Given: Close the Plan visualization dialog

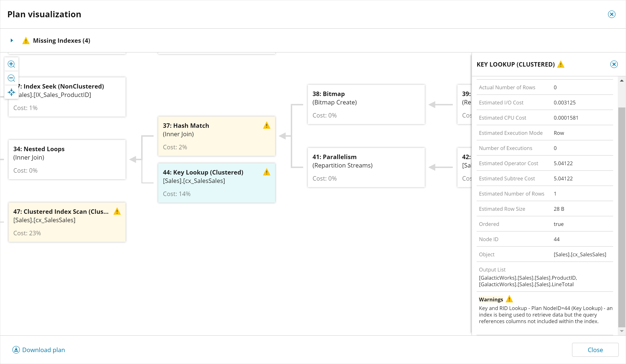Looking at the screenshot, I should pyautogui.click(x=611, y=14).
